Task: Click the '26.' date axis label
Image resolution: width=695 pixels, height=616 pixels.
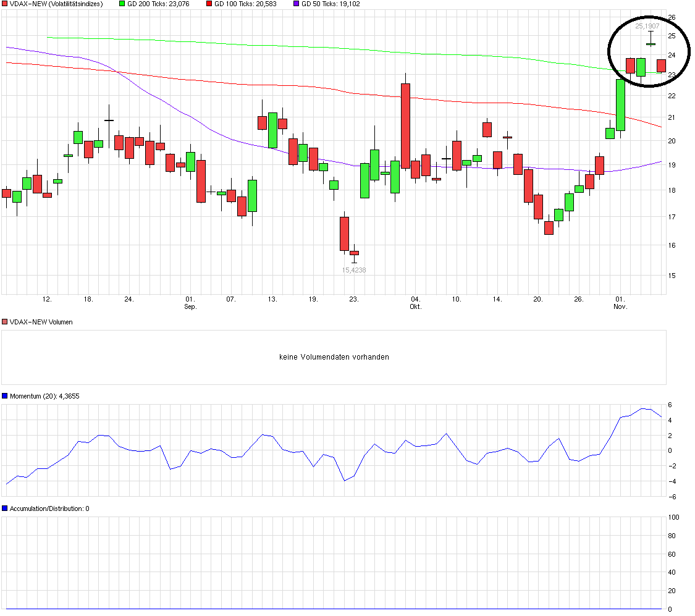Action: (x=579, y=299)
